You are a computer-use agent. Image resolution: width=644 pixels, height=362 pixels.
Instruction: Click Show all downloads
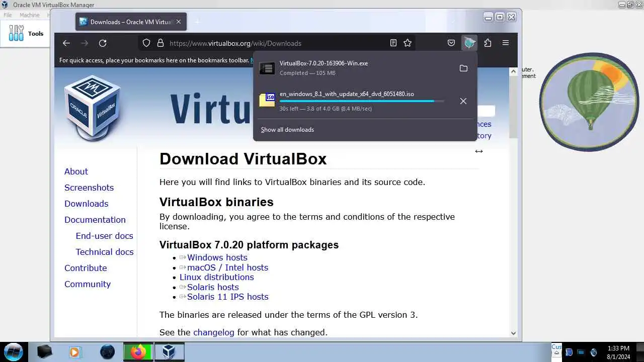(287, 130)
